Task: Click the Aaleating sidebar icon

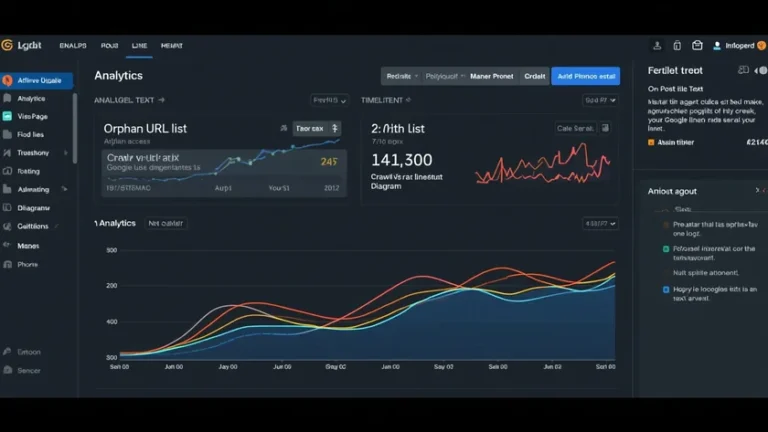Action: pyautogui.click(x=7, y=189)
